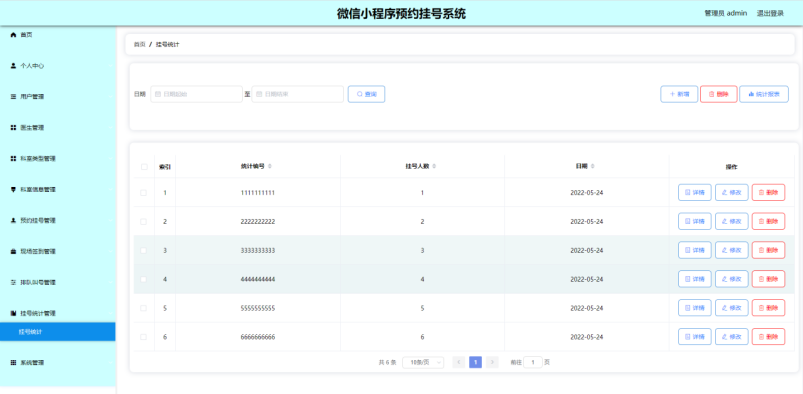Screen dimensions: 803x394
Task: Click the 日期结束 end date field
Action: click(x=298, y=94)
